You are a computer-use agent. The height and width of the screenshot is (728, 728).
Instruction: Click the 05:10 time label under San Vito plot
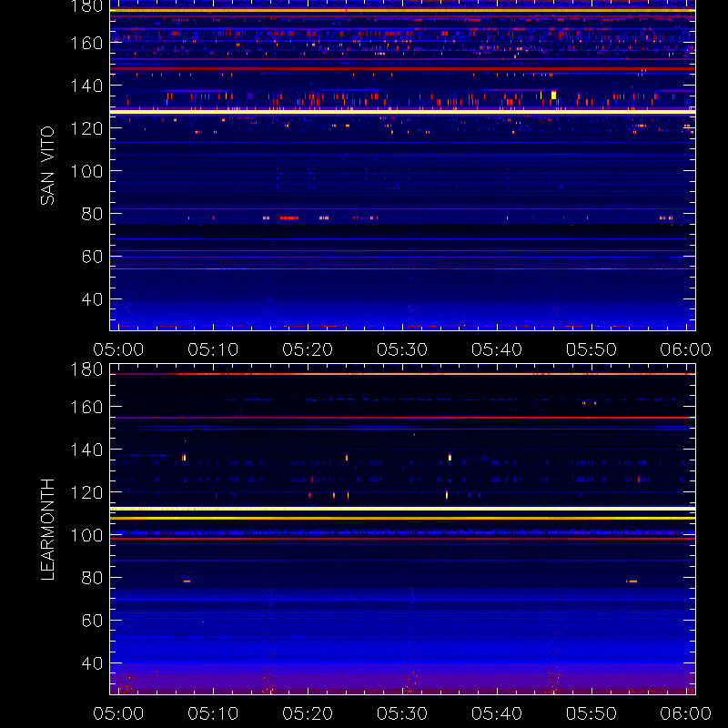tap(213, 349)
